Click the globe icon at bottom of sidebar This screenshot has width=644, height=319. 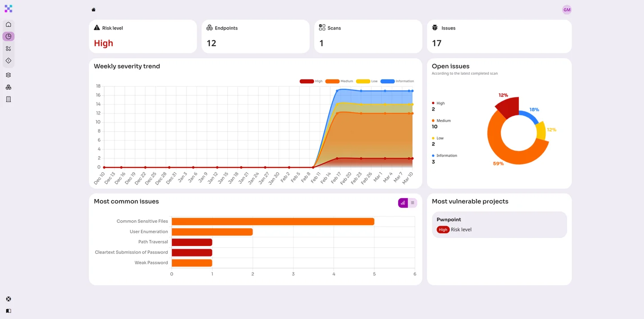8,298
